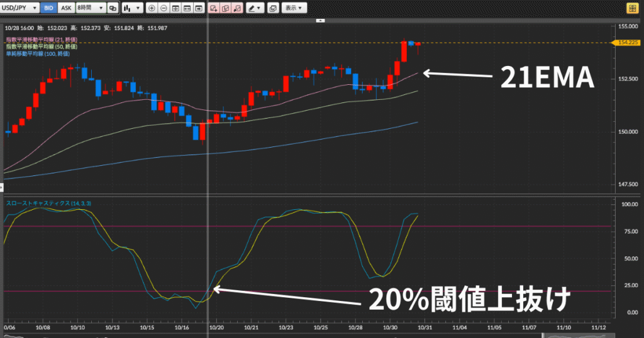
Task: Click the third pink order icon
Action: click(237, 8)
